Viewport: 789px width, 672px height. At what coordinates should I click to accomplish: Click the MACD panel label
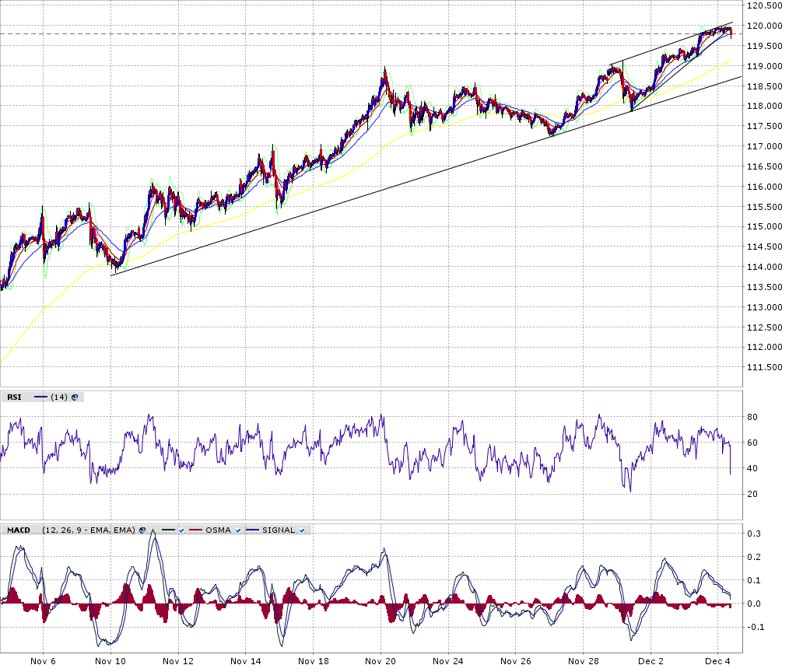19,530
